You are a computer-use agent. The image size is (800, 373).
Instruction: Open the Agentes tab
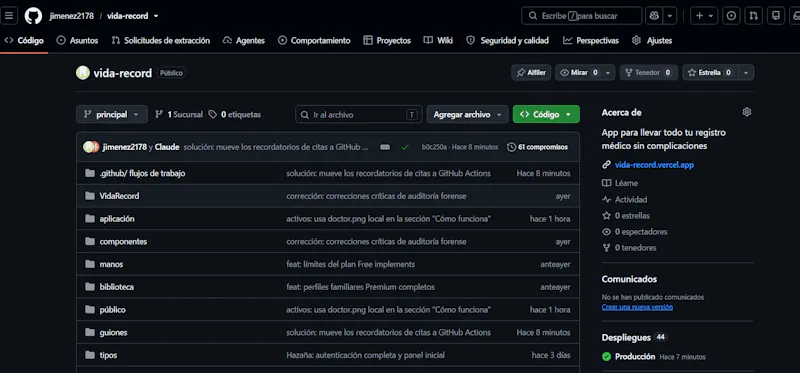[244, 40]
